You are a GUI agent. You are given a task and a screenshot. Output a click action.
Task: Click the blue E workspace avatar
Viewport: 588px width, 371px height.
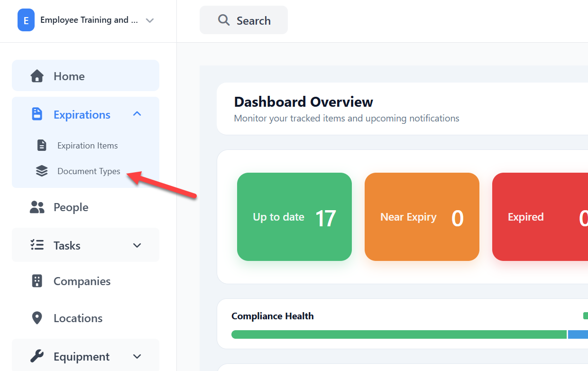(x=26, y=20)
